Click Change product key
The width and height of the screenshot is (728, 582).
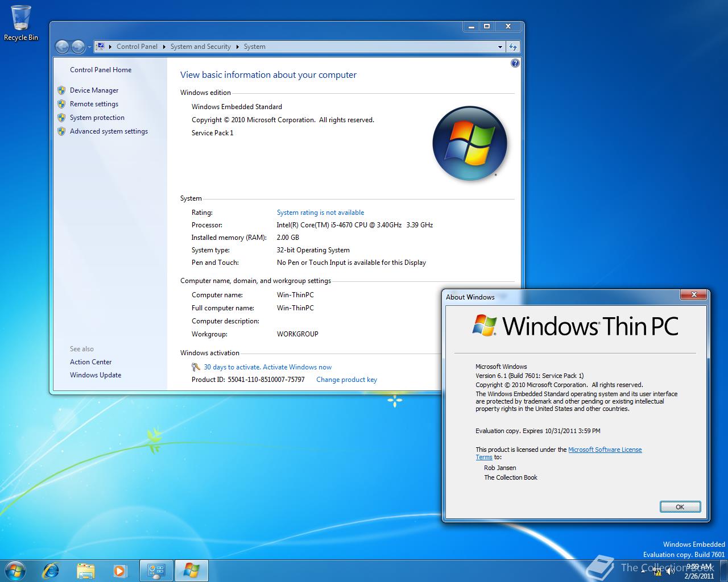(346, 380)
